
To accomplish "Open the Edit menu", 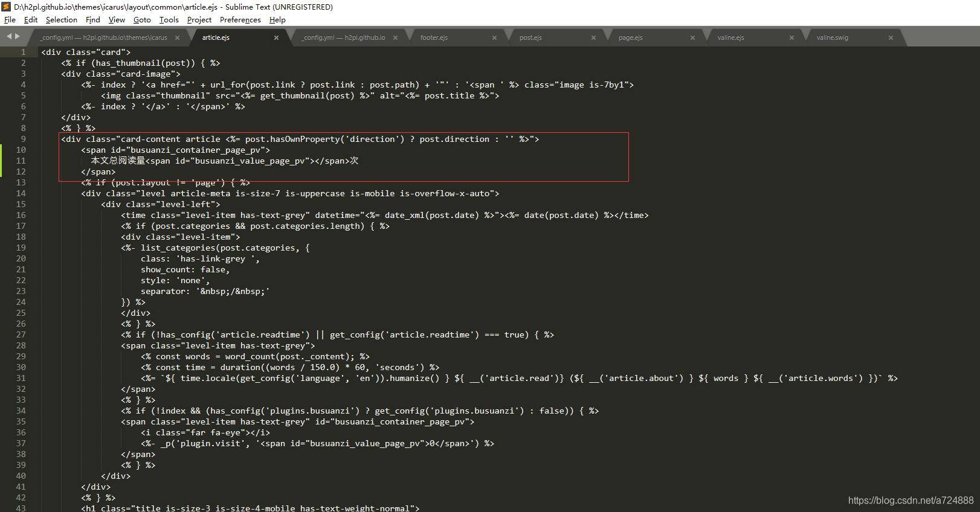I will (30, 20).
